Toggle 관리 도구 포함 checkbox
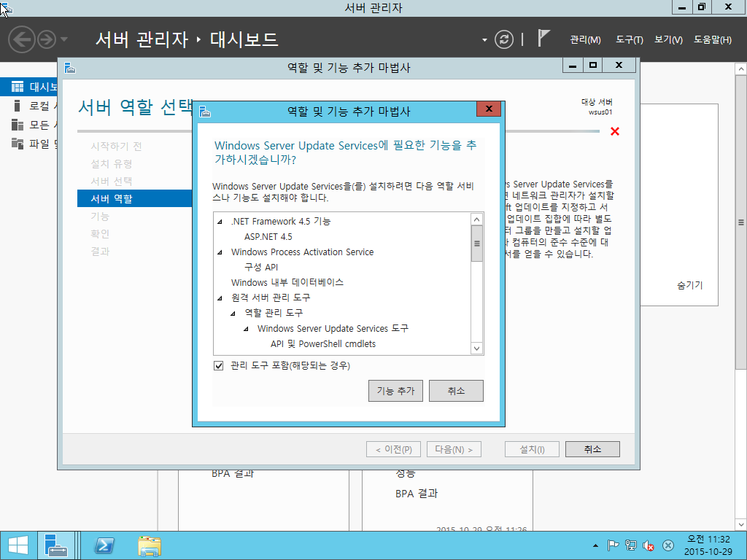The height and width of the screenshot is (560, 747). pyautogui.click(x=219, y=366)
